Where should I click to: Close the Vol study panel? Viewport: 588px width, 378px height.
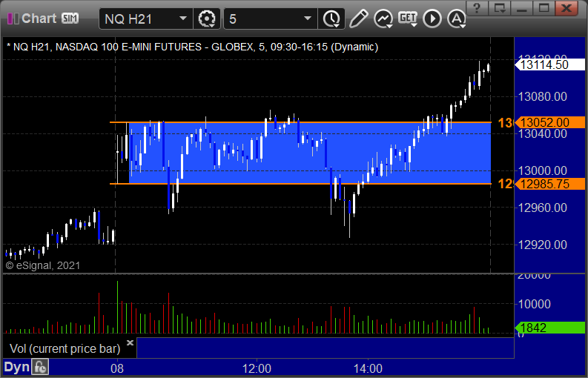[x=130, y=342]
